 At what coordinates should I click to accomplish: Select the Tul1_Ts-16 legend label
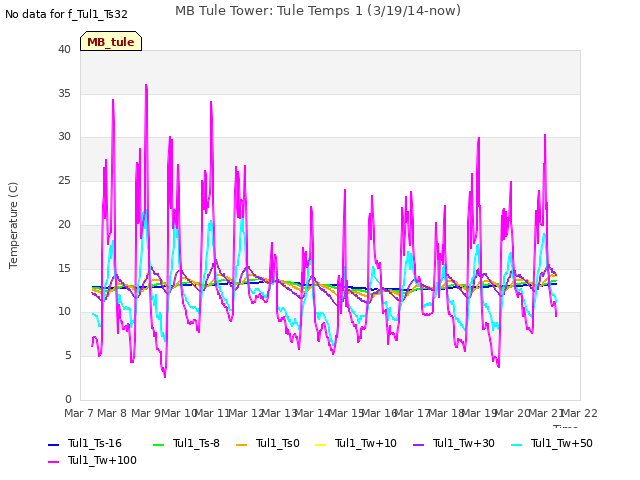tap(95, 443)
